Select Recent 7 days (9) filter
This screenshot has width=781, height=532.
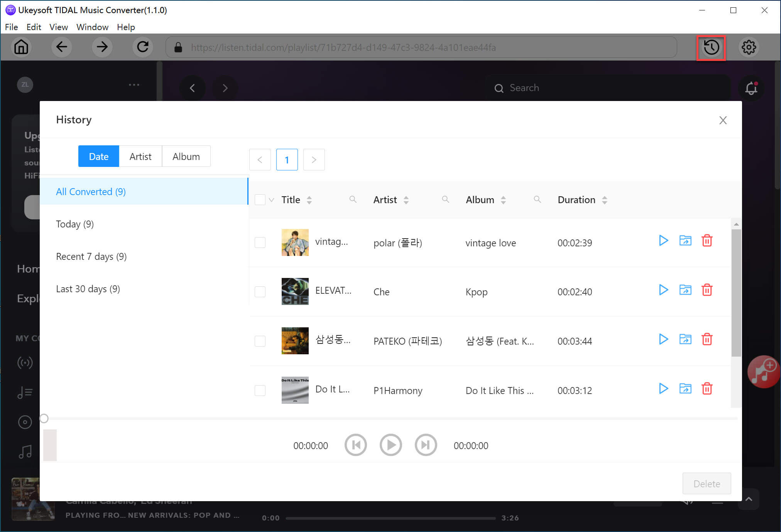click(x=144, y=256)
